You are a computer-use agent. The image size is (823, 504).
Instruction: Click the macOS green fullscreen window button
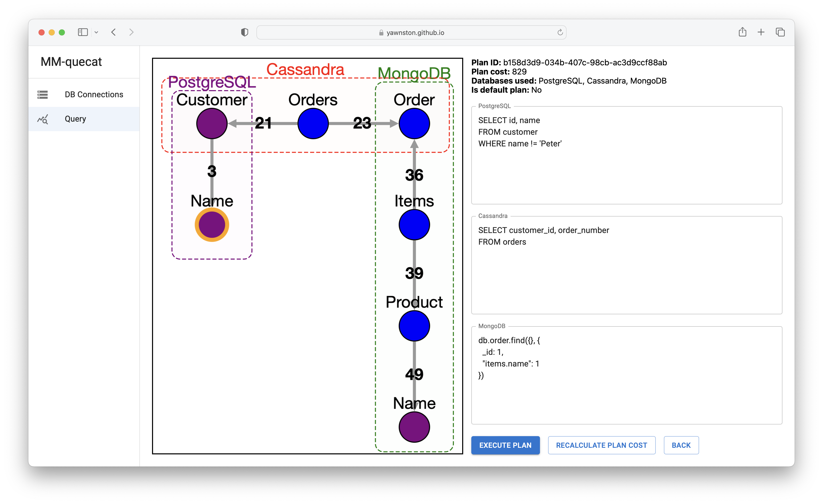click(x=62, y=32)
